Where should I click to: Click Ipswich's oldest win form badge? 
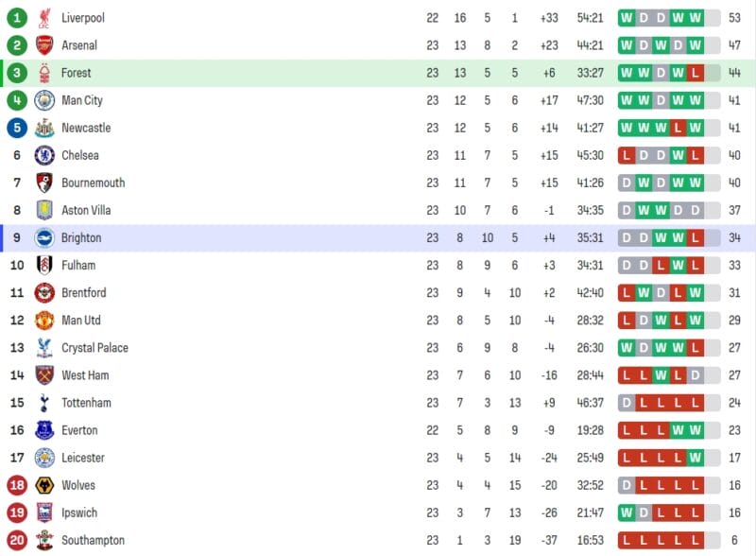[x=627, y=513]
